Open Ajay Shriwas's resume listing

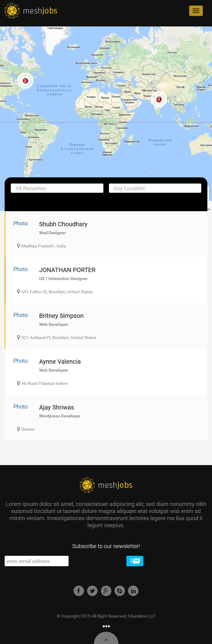coord(56,407)
